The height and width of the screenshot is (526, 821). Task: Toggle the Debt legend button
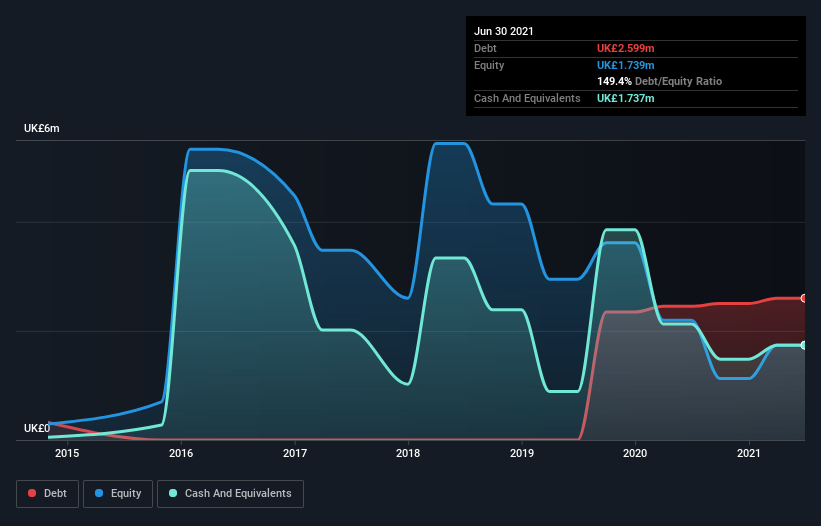coord(47,494)
